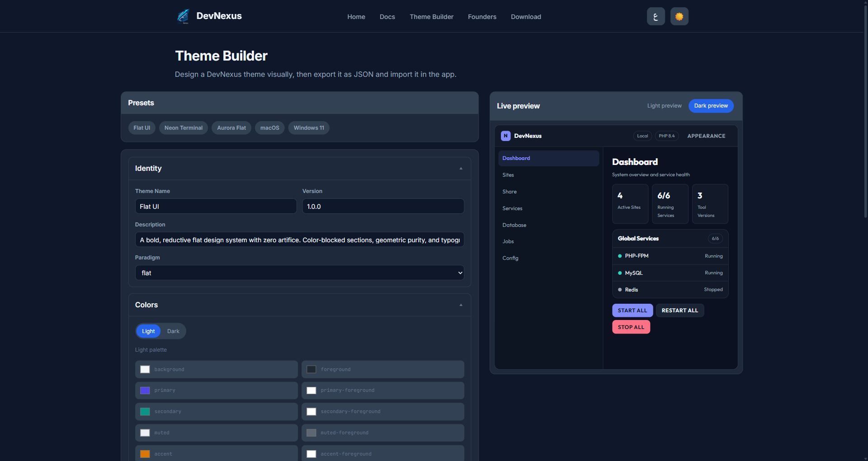Activate the Dark preview button
This screenshot has width=868, height=461.
coord(711,106)
